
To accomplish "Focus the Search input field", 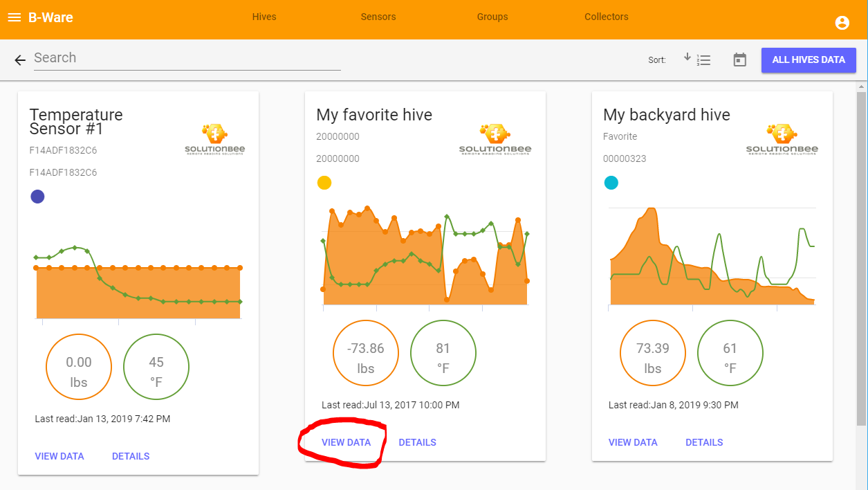I will [x=187, y=58].
